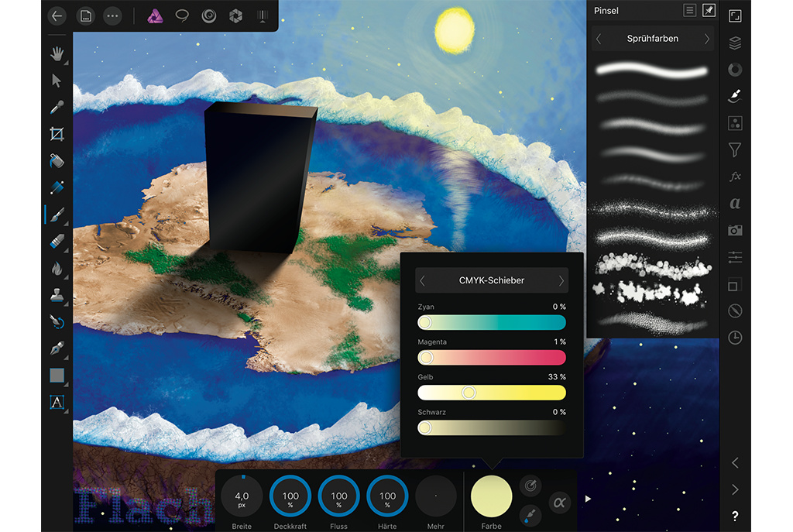Select the Move arrow tool
793x532 pixels.
(x=57, y=81)
